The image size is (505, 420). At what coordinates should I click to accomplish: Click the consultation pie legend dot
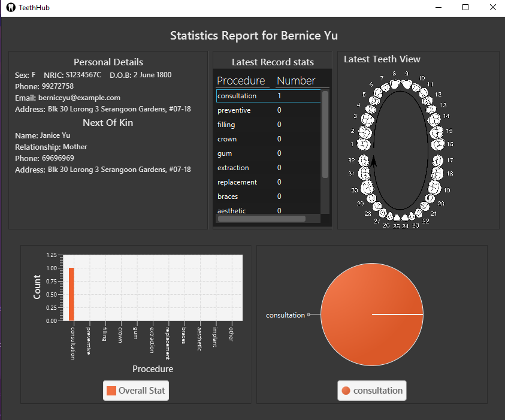tap(346, 391)
